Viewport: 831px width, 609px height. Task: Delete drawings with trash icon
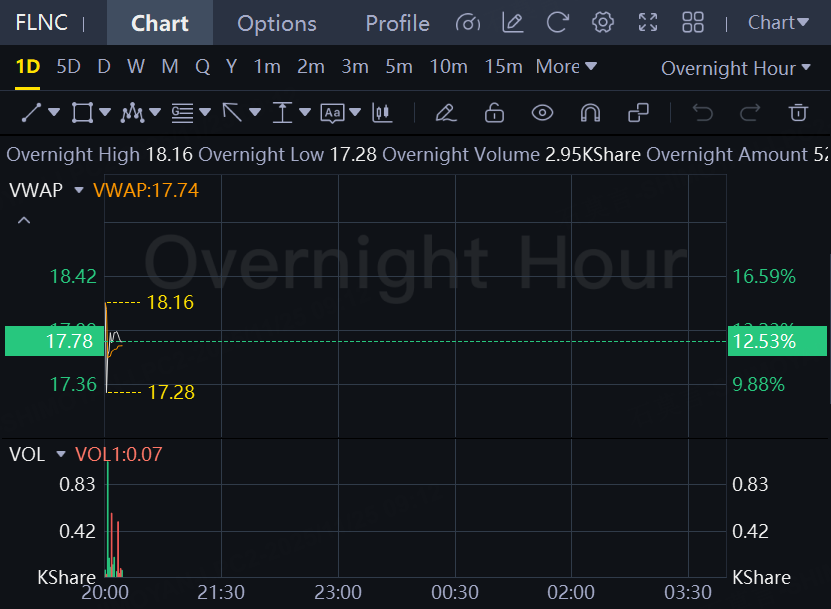[x=798, y=113]
